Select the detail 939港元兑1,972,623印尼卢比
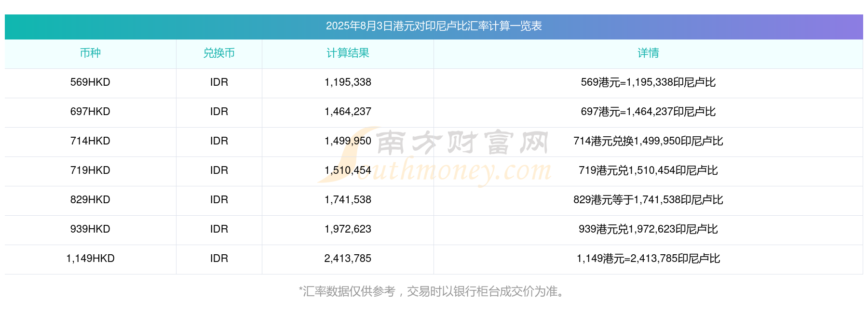 [x=648, y=229]
